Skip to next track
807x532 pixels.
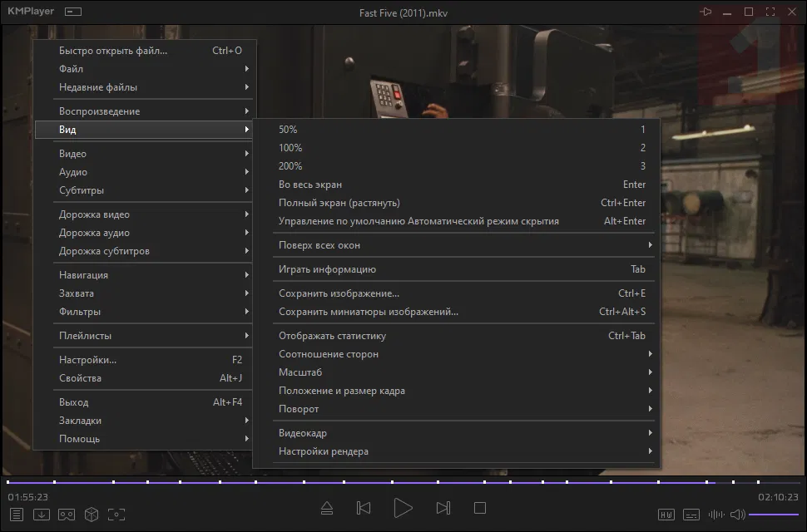443,509
